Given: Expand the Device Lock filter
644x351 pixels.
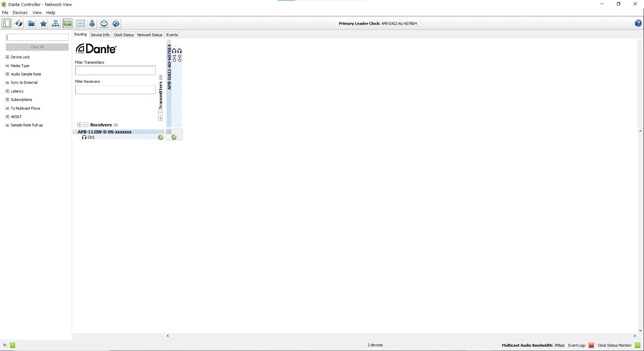Looking at the screenshot, I should [7, 57].
